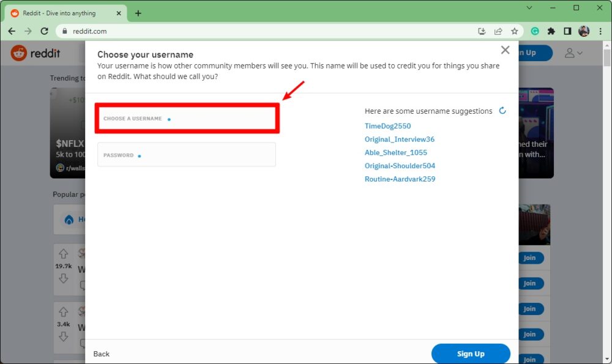
Task: Select the username suggestion TimeDog2550
Action: pos(387,126)
